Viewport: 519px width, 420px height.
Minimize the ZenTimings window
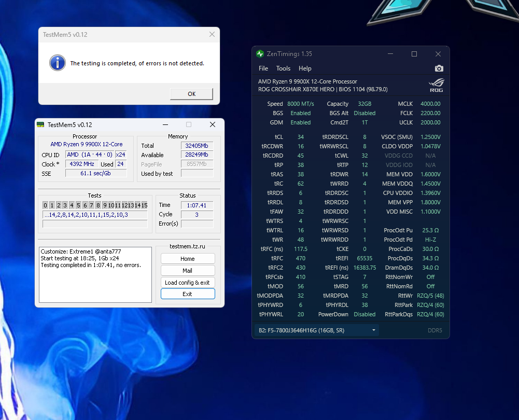coord(390,54)
